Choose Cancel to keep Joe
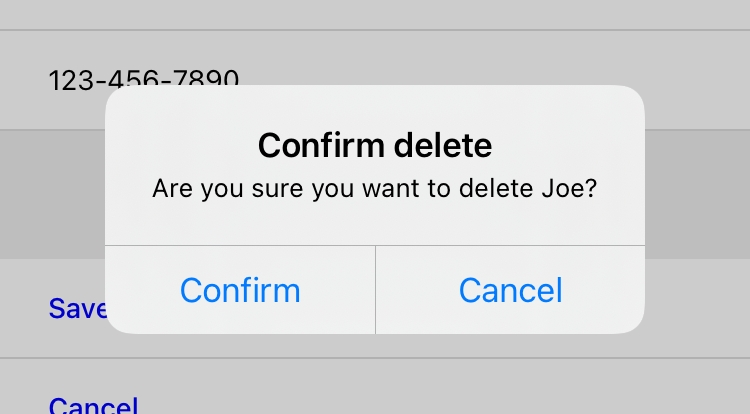The width and height of the screenshot is (750, 414). (x=510, y=290)
